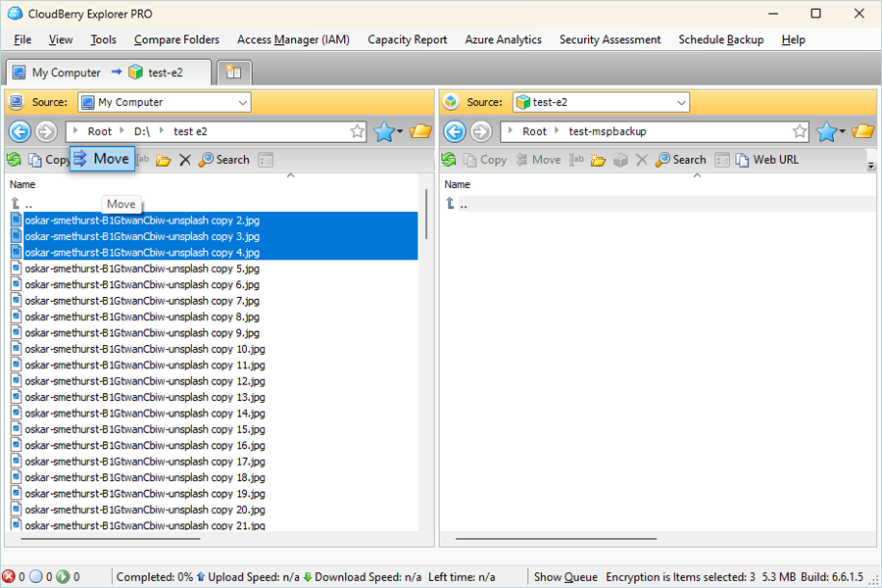Expand the right toolbar overflow arrow
The width and height of the screenshot is (882, 588).
tap(871, 166)
